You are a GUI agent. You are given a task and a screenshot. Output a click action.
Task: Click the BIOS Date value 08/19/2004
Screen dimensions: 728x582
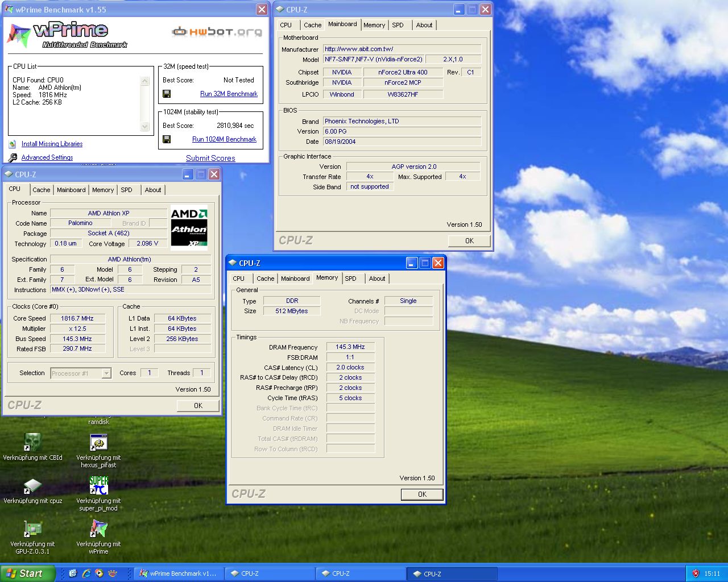click(x=402, y=142)
